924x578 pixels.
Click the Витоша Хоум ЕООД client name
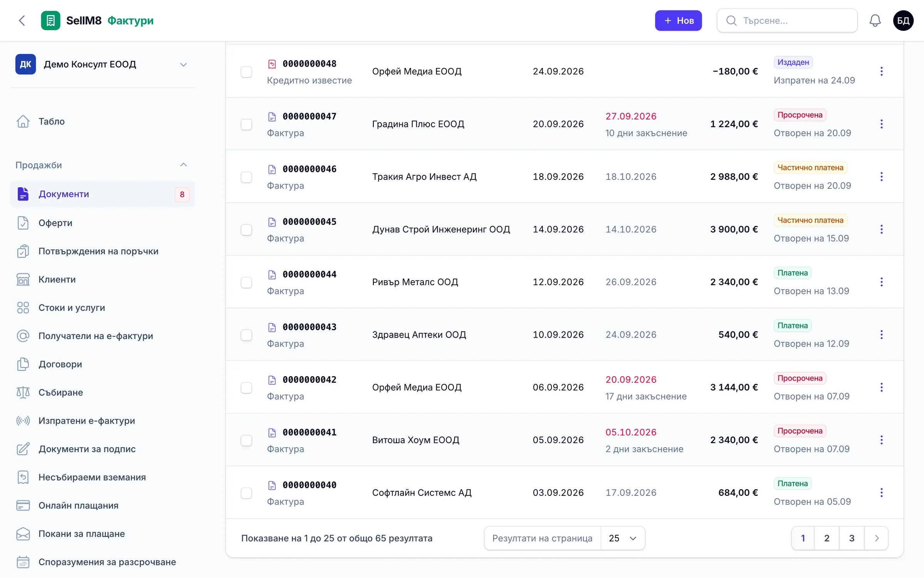pos(415,440)
